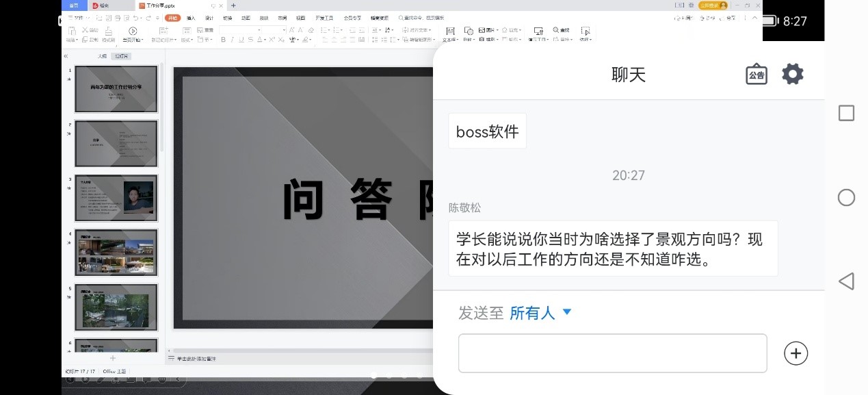Screen dimensions: 868x395
Task: Click the notes area 单击此处添加备注
Action: (197, 359)
